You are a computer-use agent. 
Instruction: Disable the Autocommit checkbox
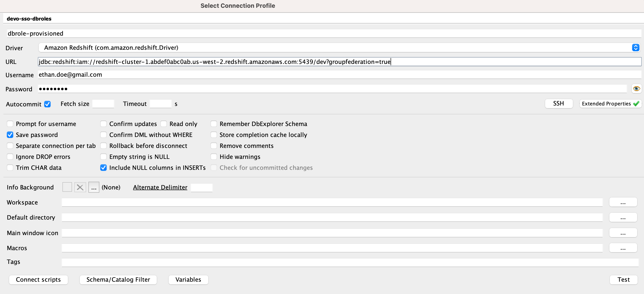[x=47, y=104]
